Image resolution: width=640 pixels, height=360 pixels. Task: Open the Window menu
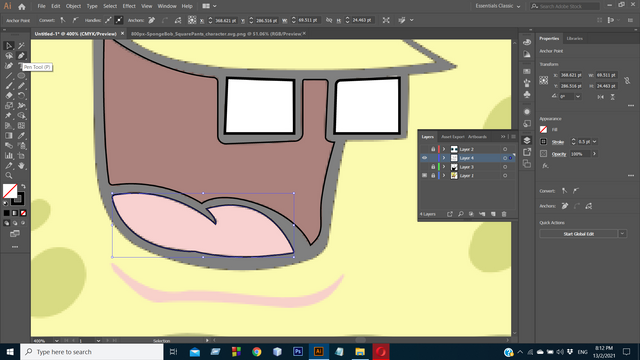pyautogui.click(x=167, y=6)
